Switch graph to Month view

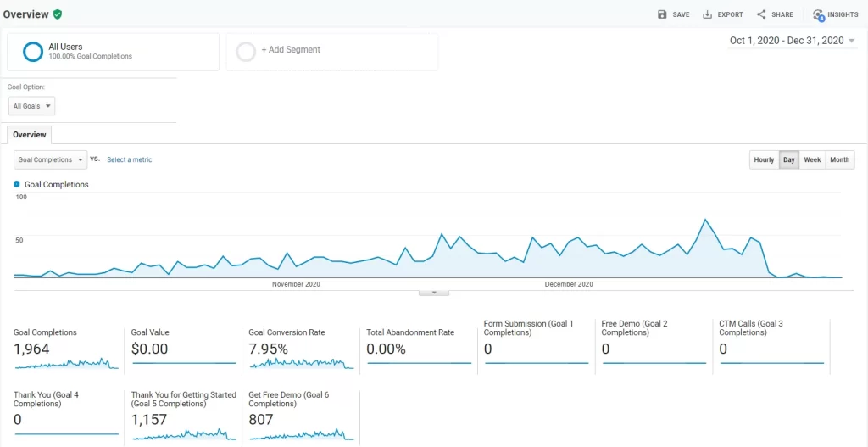point(839,159)
